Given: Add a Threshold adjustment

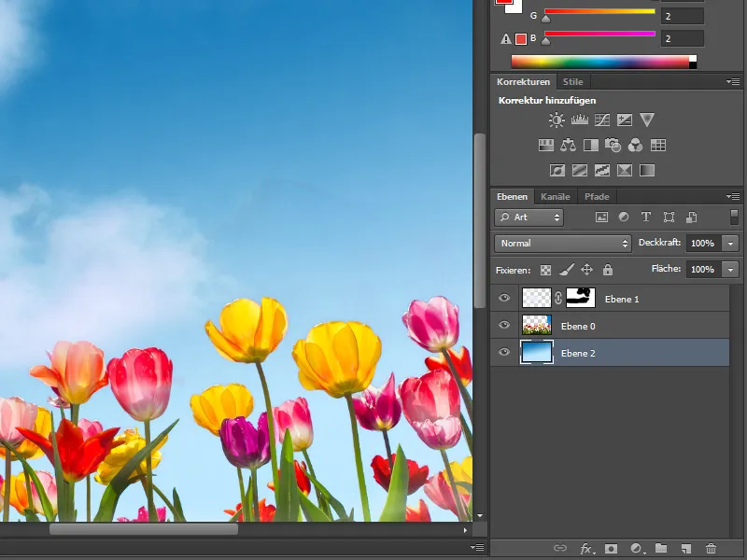Looking at the screenshot, I should point(602,170).
